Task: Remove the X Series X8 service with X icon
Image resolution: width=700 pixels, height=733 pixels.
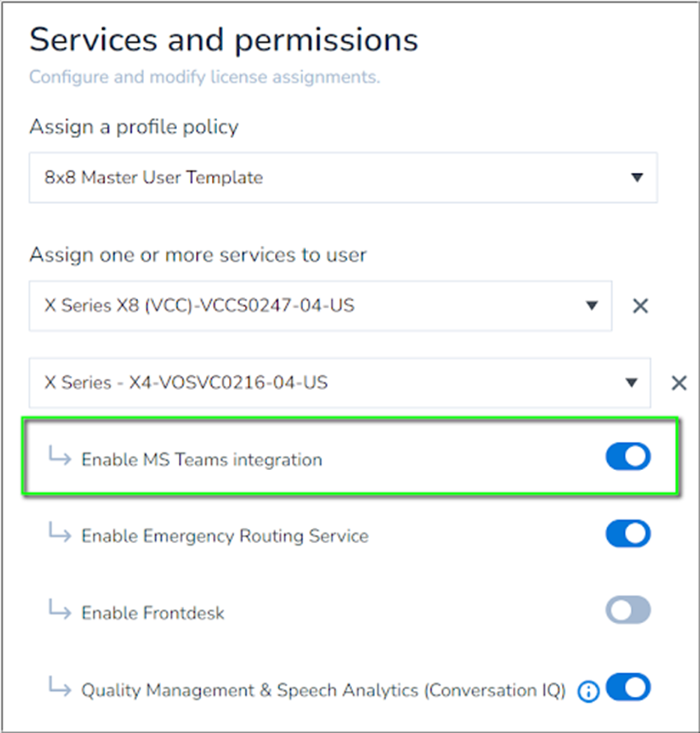Action: click(640, 306)
